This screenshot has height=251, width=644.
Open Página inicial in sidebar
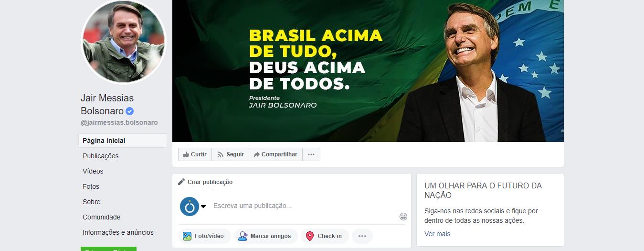[123, 141]
